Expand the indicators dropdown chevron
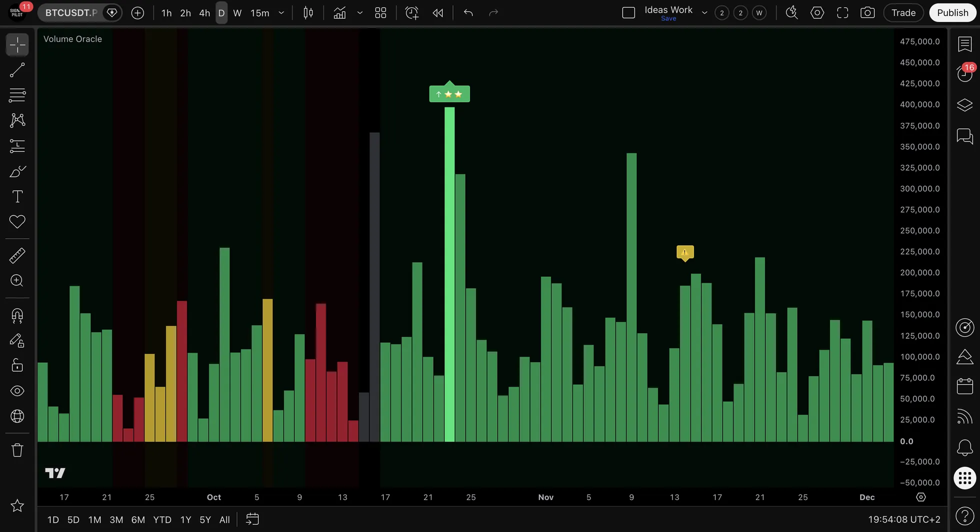The width and height of the screenshot is (980, 532). click(359, 13)
